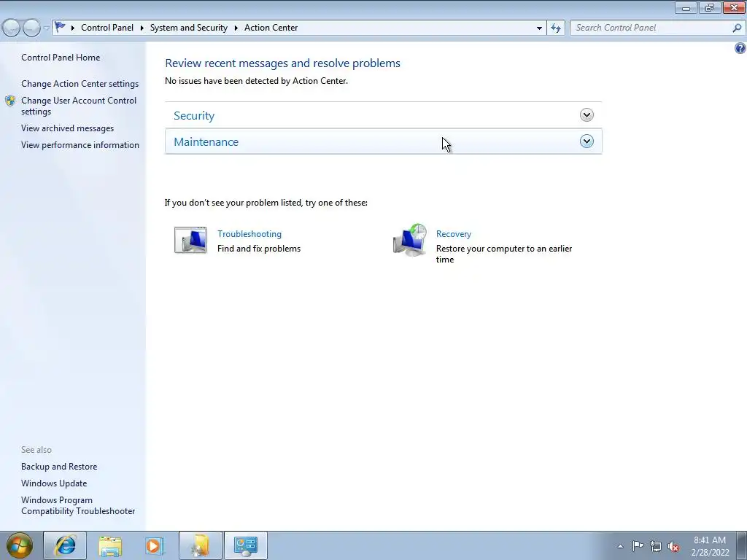The height and width of the screenshot is (560, 747).
Task: Open the recent pages dropdown arrow
Action: coord(46,28)
